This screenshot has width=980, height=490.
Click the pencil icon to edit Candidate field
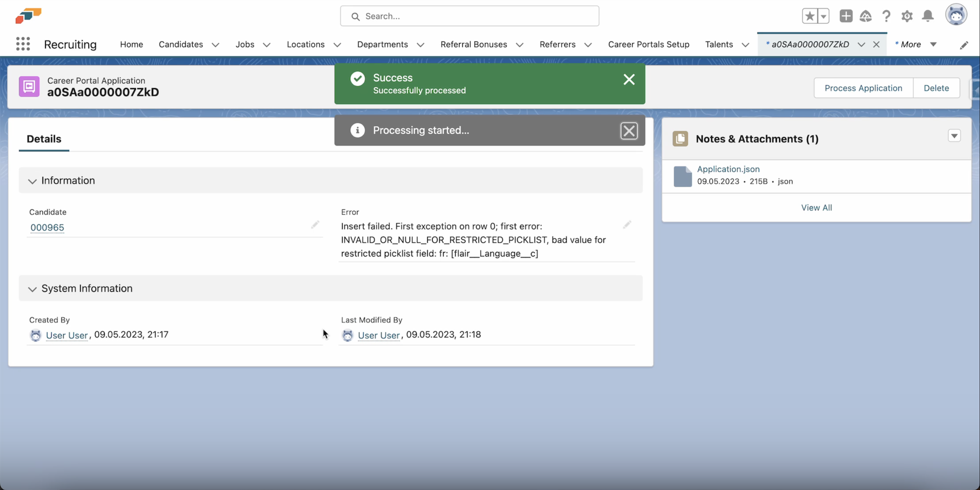tap(315, 224)
